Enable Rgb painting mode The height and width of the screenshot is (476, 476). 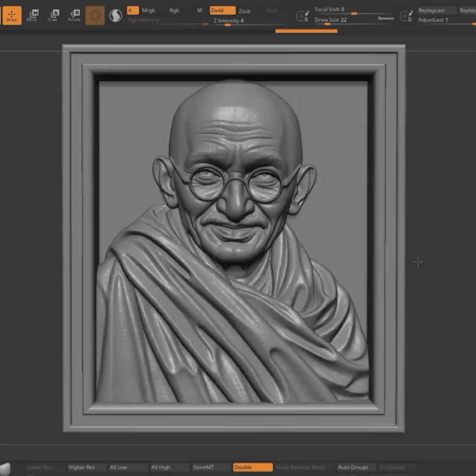(174, 10)
